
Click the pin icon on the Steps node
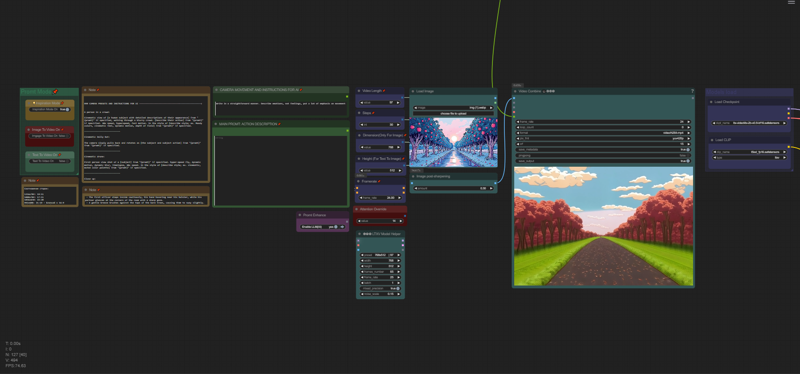[373, 113]
